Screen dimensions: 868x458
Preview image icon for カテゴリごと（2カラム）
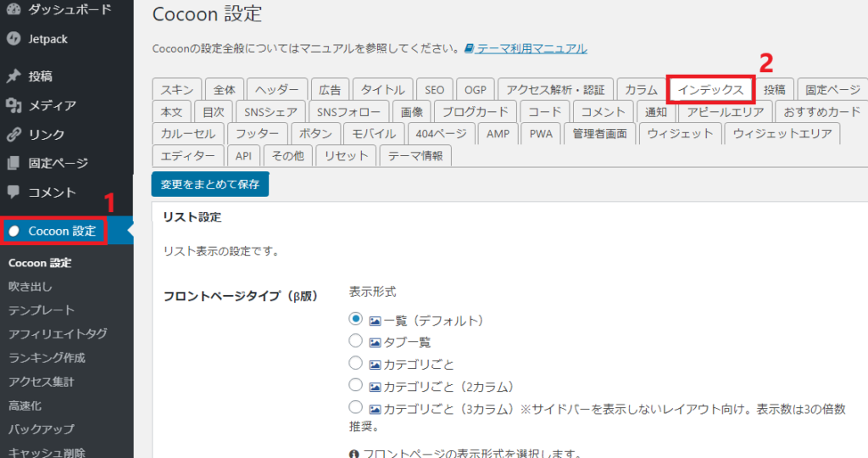[x=375, y=387]
